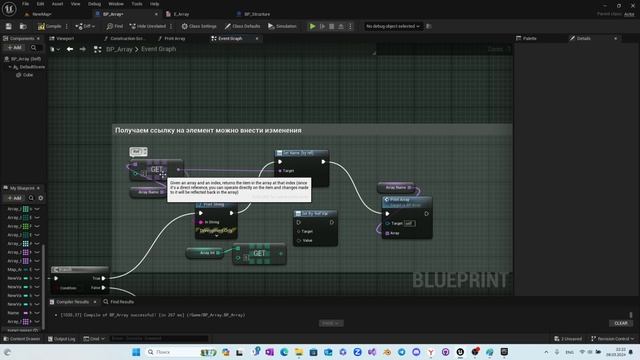This screenshot has height=360, width=640.
Task: Toggle Hide Unrelated nodes
Action: point(148,26)
